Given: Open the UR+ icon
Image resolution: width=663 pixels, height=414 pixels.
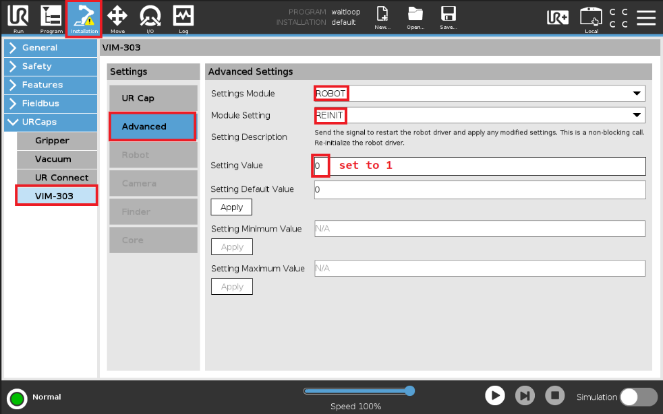Looking at the screenshot, I should (x=558, y=17).
